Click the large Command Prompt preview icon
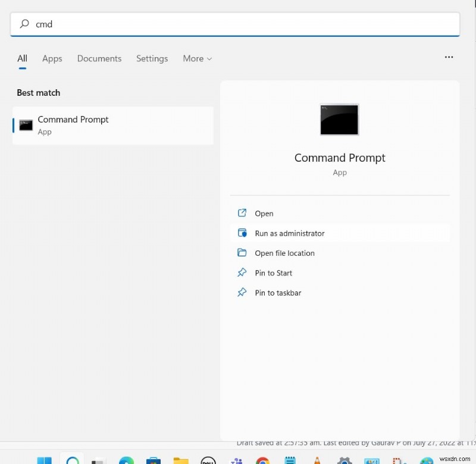 (339, 119)
